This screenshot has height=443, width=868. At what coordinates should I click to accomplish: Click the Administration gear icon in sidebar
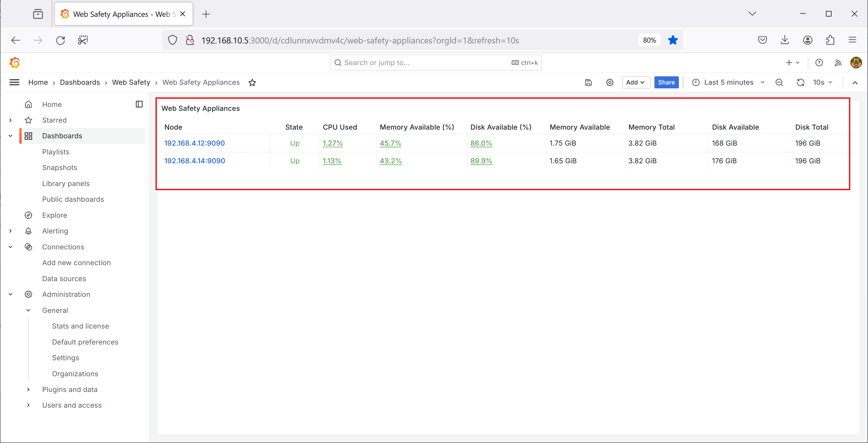tap(28, 294)
